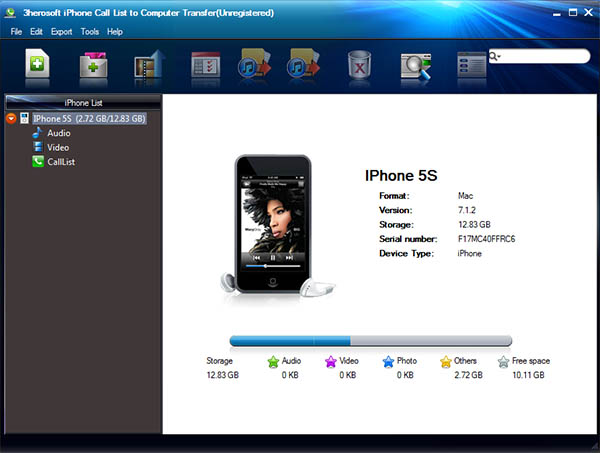This screenshot has width=600, height=453.
Task: Select iPhone 5S device in the list
Action: (88, 119)
